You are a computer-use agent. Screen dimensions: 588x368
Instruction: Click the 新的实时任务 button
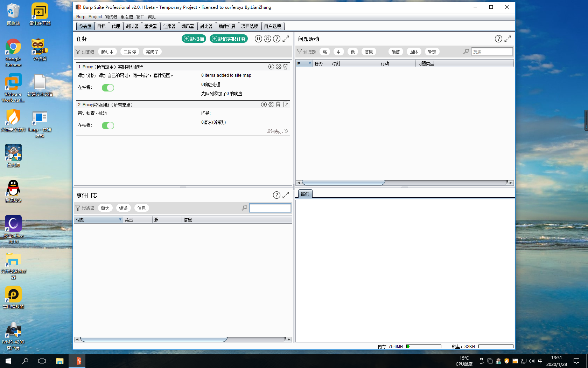[229, 39]
